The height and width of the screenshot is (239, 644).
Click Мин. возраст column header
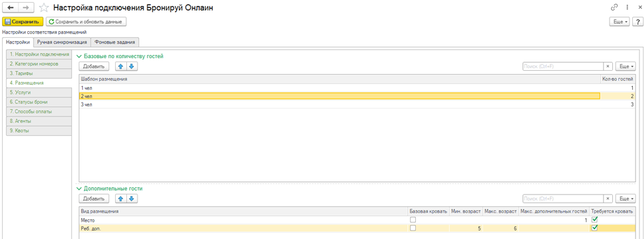(x=466, y=211)
